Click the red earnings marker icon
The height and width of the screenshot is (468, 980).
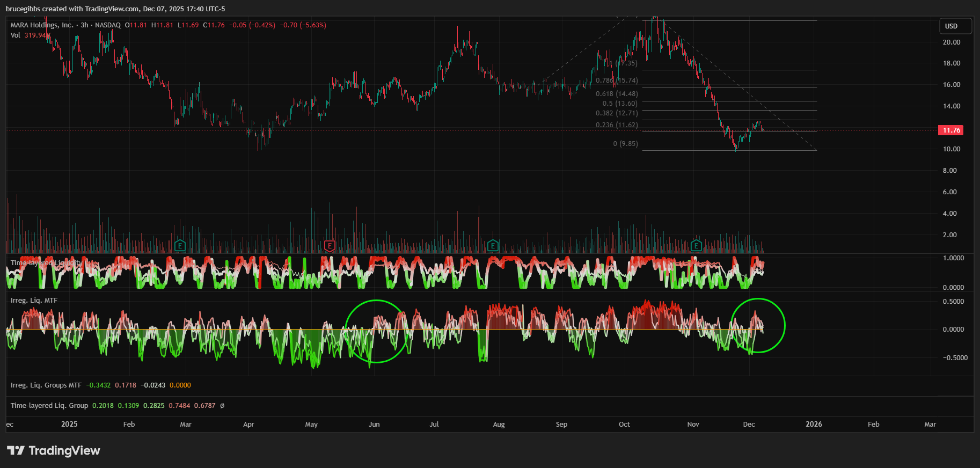(x=330, y=246)
